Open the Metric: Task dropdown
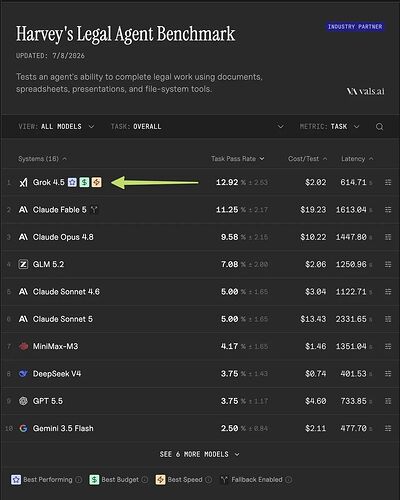400x500 pixels. pos(329,127)
